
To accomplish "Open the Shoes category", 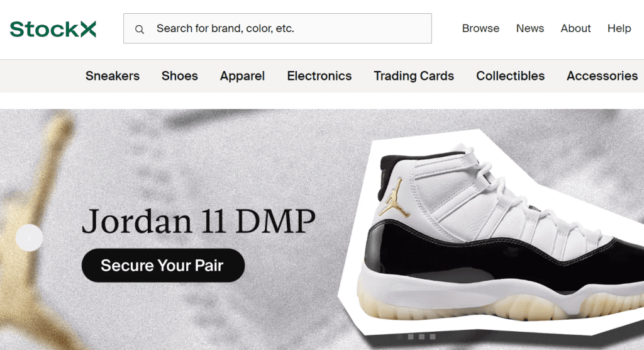I will 179,76.
